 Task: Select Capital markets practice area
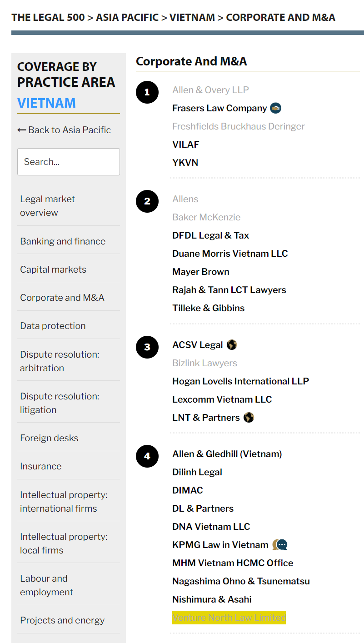(x=53, y=269)
